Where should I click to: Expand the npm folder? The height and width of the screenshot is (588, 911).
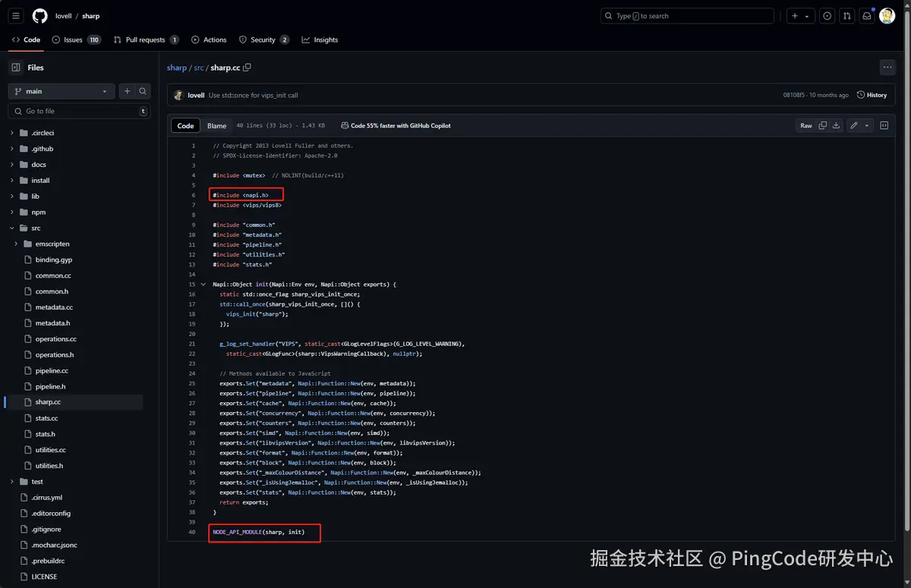[x=12, y=212]
